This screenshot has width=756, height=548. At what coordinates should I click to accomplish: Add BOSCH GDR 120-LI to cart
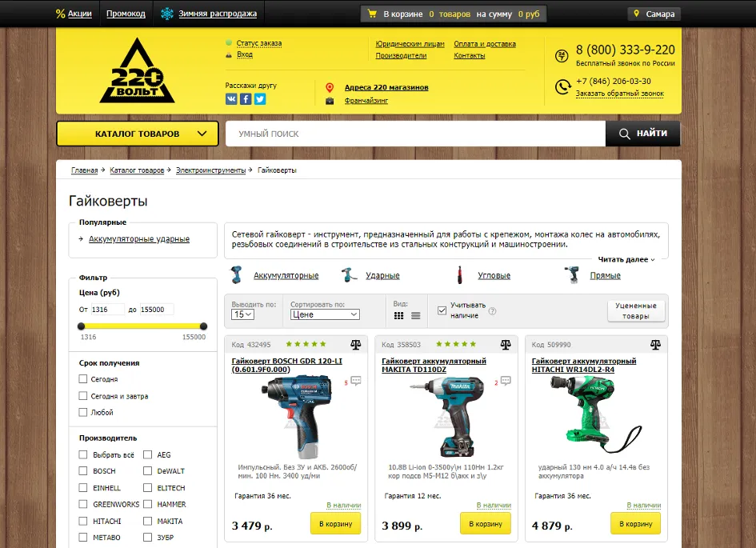coord(335,523)
